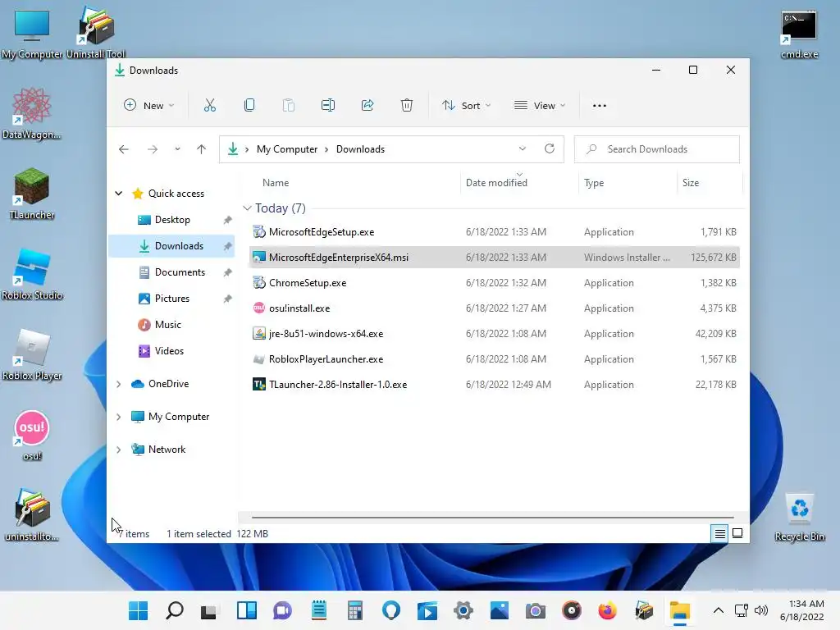The height and width of the screenshot is (630, 840).
Task: Open the My Computer desktop icon
Action: (32, 33)
